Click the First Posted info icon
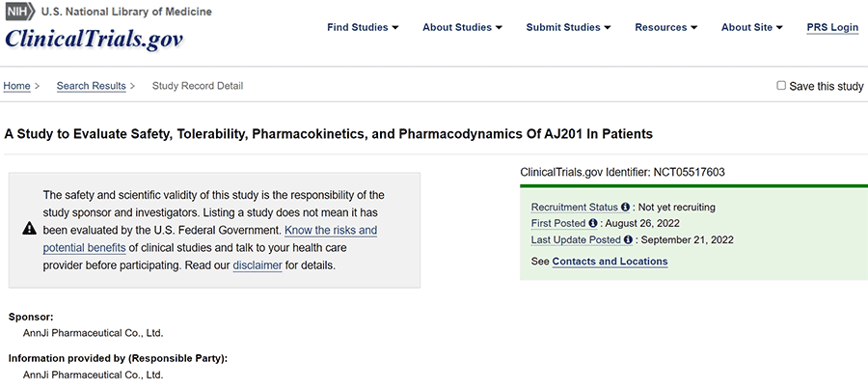The width and height of the screenshot is (868, 390). (x=593, y=224)
